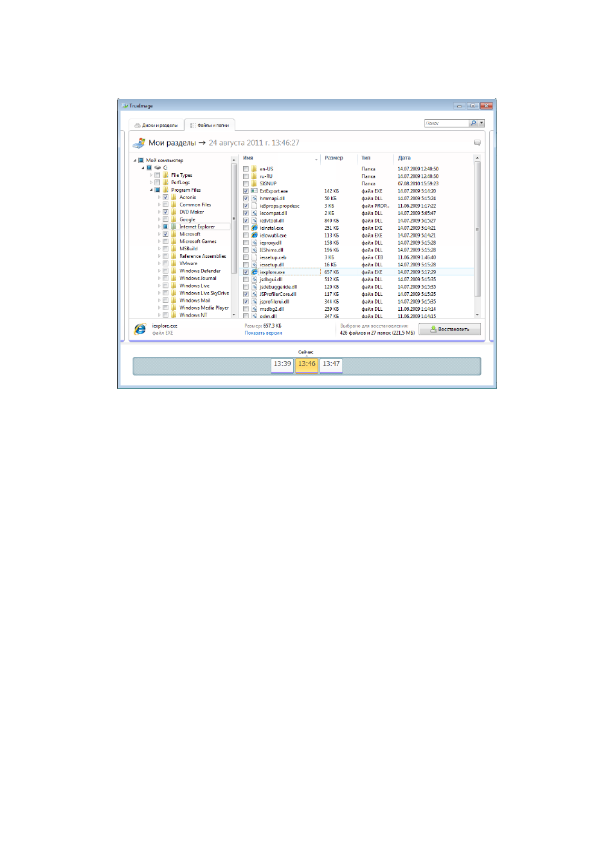This screenshot has width=614, height=868.
Task: Expand the Internet Explorer folder node
Action: pos(159,226)
